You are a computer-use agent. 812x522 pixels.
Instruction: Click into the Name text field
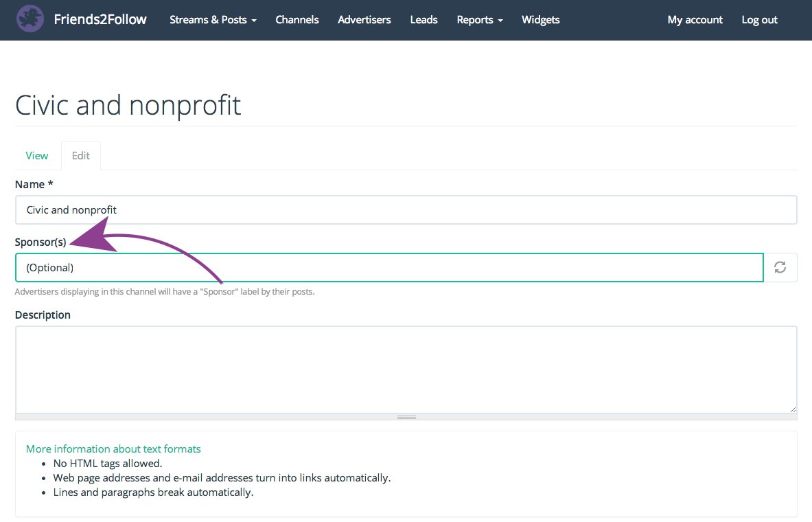point(406,210)
